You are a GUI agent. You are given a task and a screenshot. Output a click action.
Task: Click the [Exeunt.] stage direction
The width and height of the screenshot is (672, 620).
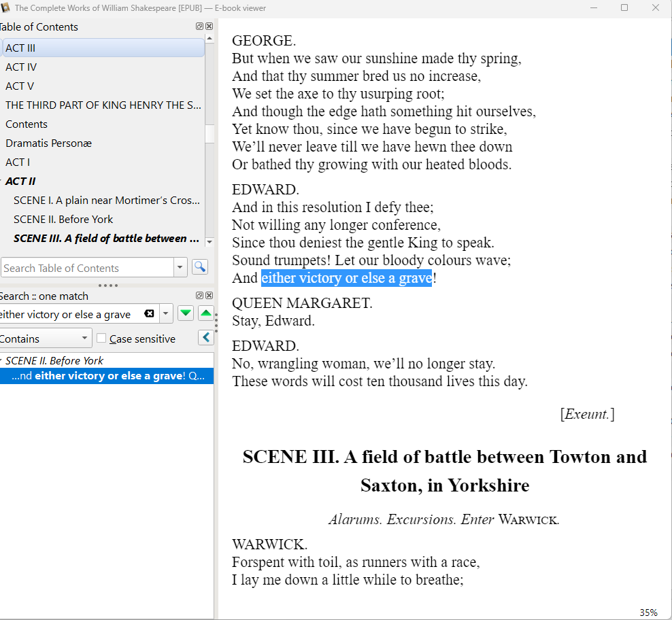pyautogui.click(x=587, y=414)
